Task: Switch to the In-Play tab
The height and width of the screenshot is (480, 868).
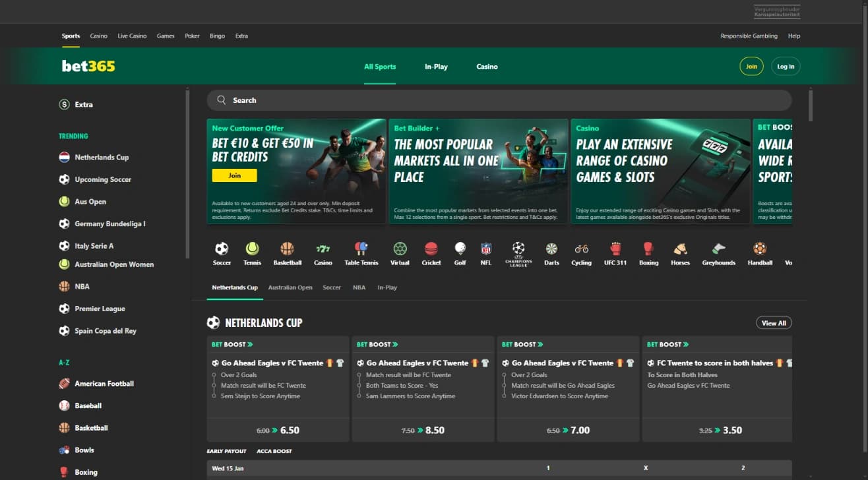Action: point(436,67)
